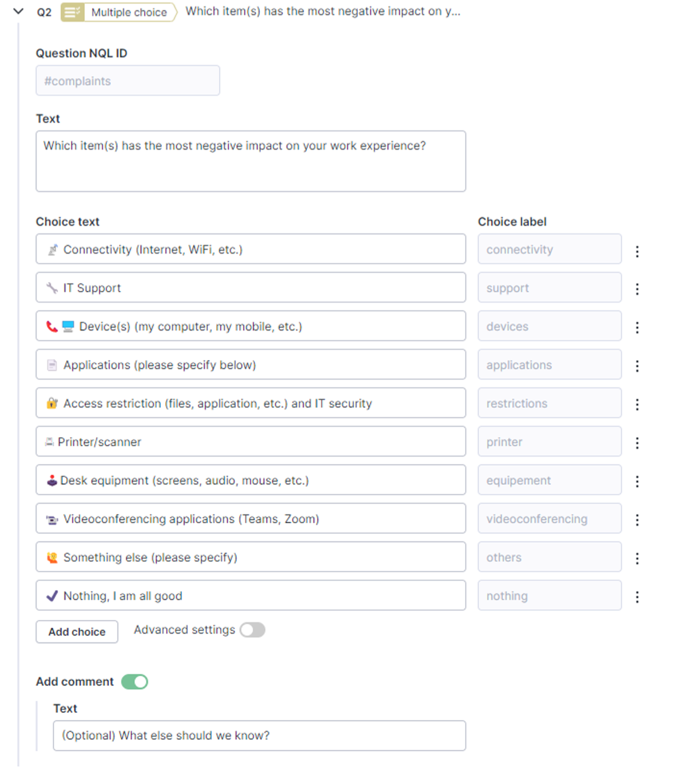The height and width of the screenshot is (771, 700).
Task: Edit the IT Support choice text
Action: pos(250,288)
